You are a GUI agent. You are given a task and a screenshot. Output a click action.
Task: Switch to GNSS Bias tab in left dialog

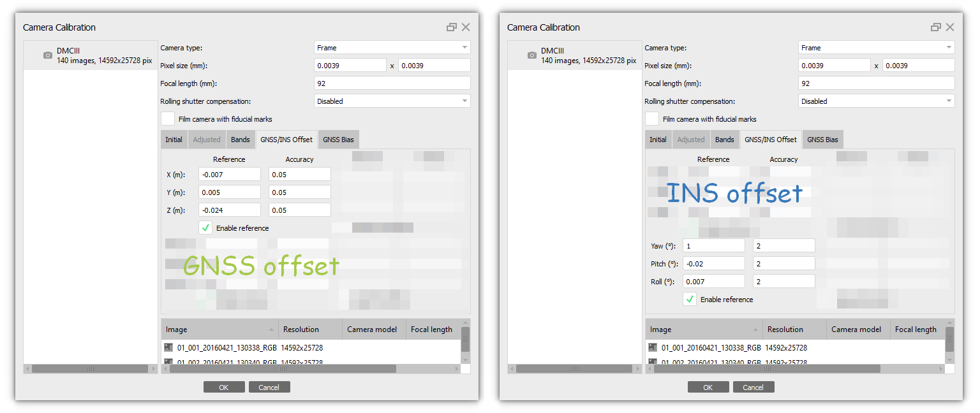click(x=339, y=140)
